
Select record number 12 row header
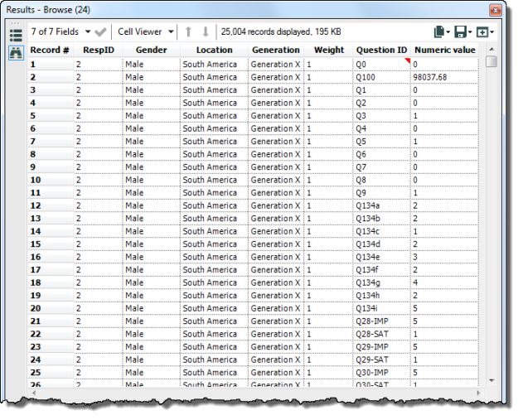(x=51, y=205)
